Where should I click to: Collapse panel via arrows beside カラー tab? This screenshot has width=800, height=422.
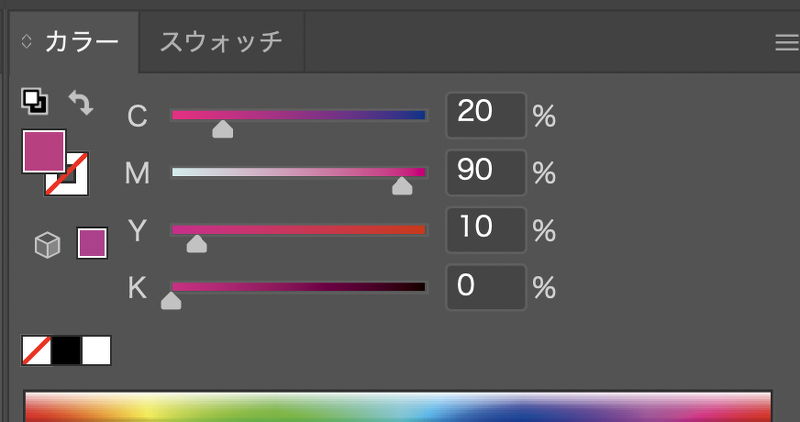click(26, 42)
